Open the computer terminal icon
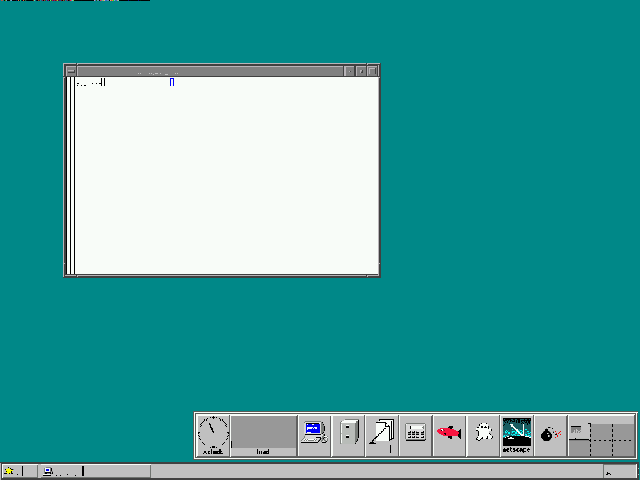Viewport: 640px width, 480px height. click(314, 433)
